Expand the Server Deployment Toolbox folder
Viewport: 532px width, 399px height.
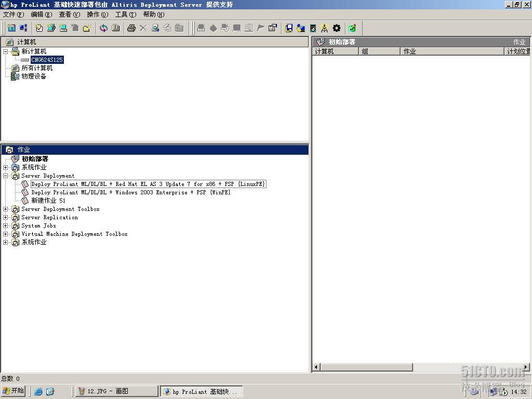pos(5,209)
